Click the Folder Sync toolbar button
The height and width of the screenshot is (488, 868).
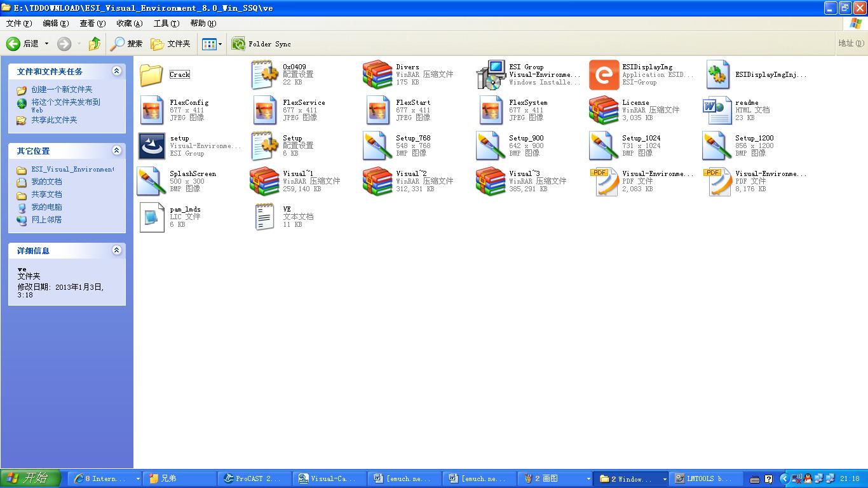(x=261, y=44)
